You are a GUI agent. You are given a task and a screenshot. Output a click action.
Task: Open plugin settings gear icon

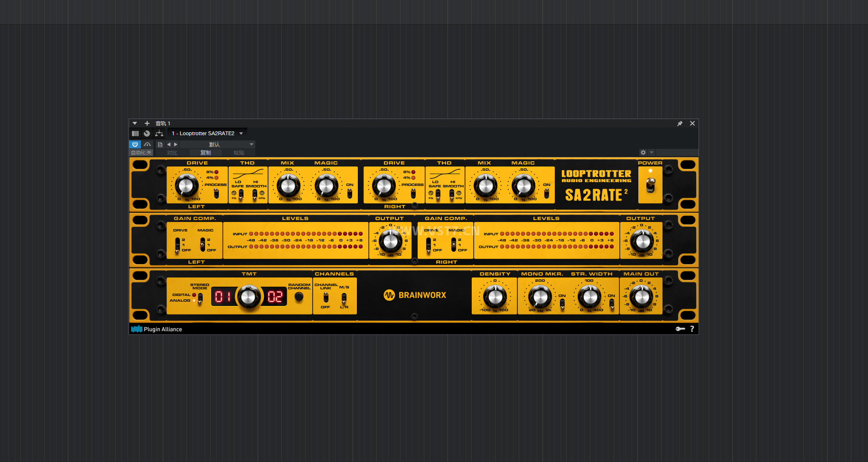click(x=643, y=152)
